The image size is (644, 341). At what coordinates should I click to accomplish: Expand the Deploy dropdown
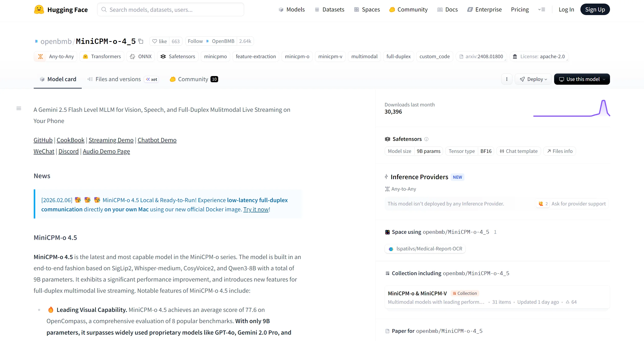click(533, 79)
